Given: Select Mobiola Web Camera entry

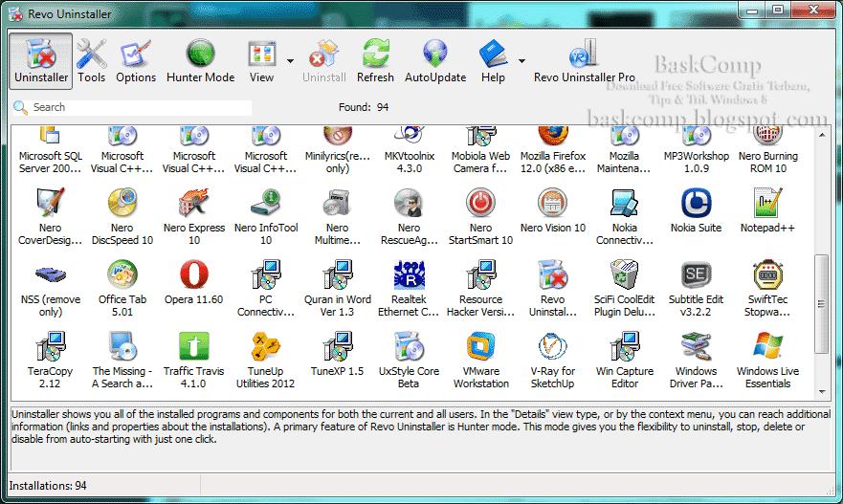Looking at the screenshot, I should tap(480, 150).
